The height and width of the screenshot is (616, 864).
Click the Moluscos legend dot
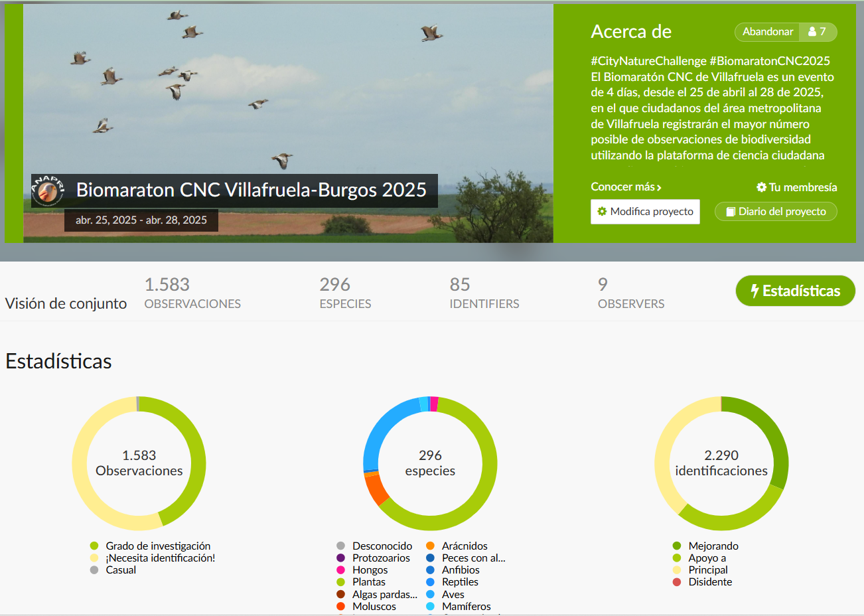click(x=340, y=607)
